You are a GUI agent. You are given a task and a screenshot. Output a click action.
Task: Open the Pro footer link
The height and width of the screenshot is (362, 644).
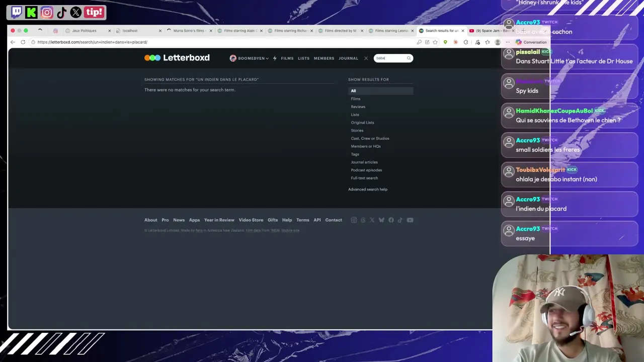click(x=165, y=220)
